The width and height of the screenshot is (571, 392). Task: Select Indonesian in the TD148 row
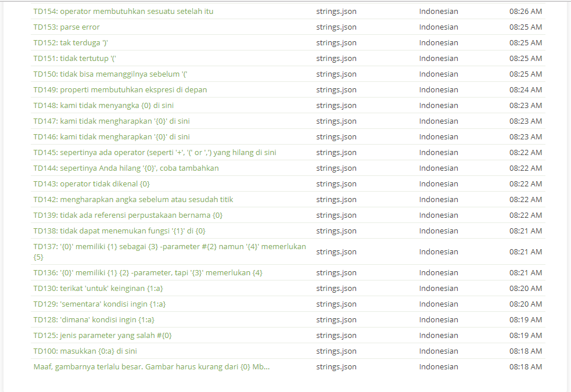pos(439,105)
